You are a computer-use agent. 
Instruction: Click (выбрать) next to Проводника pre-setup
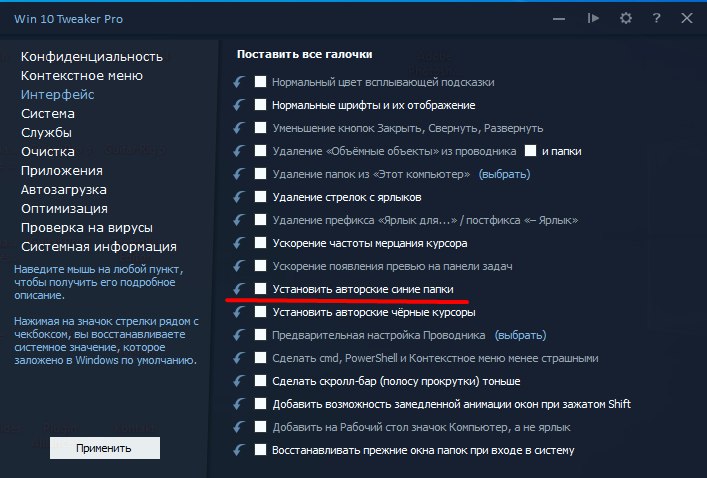520,335
